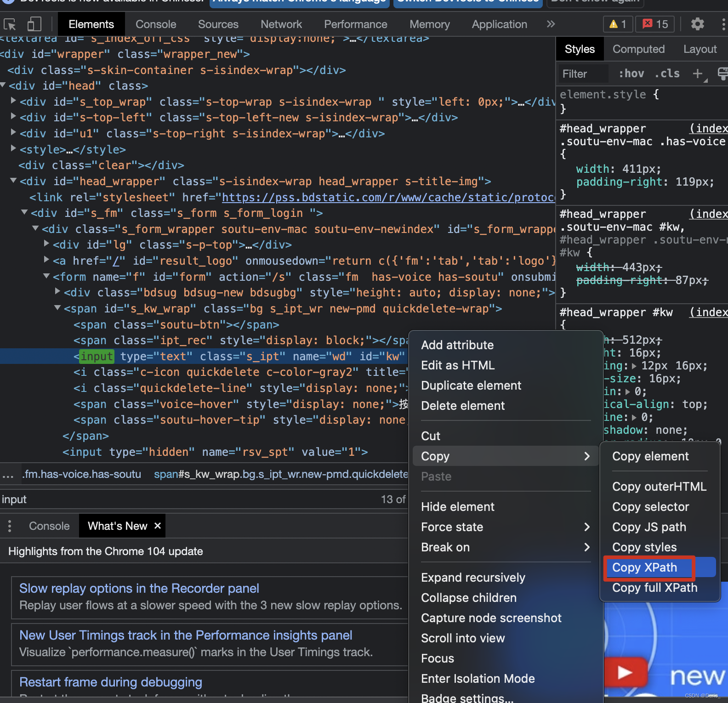Choose Add attribute from context menu

click(506, 345)
